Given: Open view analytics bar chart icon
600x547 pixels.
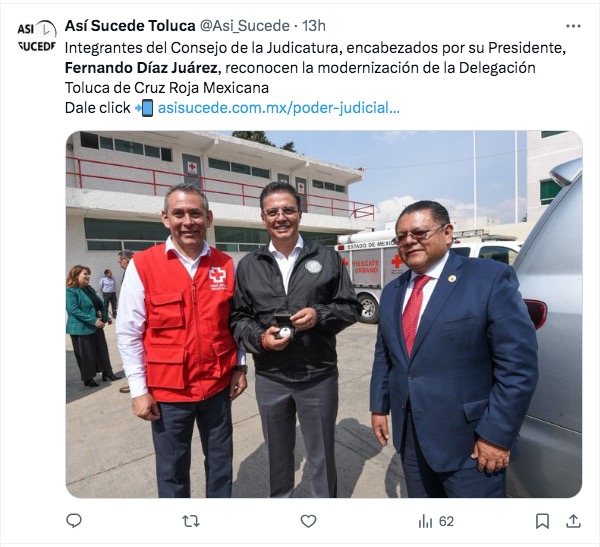Looking at the screenshot, I should click(425, 521).
